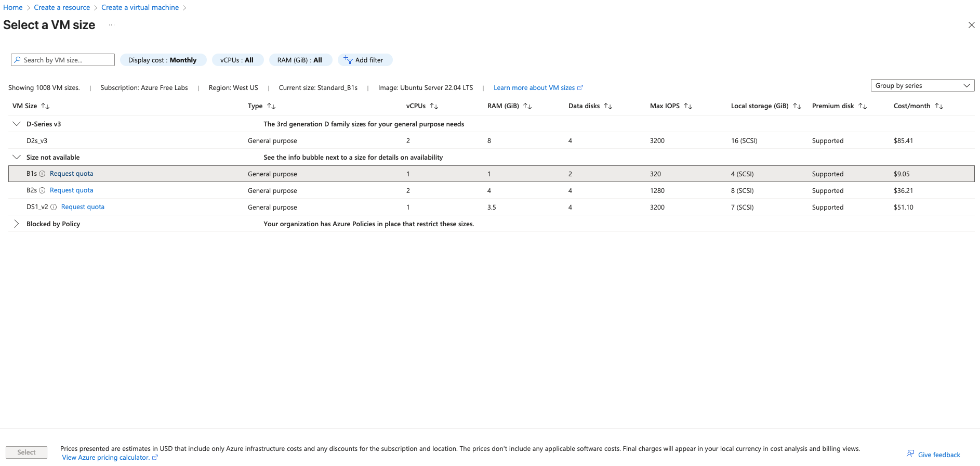Click the Give feedback icon
Image resolution: width=980 pixels, height=466 pixels.
pyautogui.click(x=910, y=454)
